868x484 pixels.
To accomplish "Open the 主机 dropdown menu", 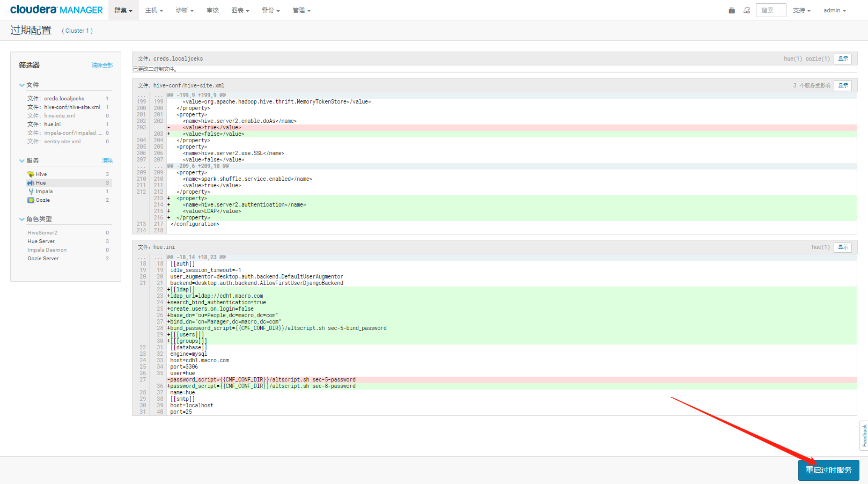I will 154,10.
